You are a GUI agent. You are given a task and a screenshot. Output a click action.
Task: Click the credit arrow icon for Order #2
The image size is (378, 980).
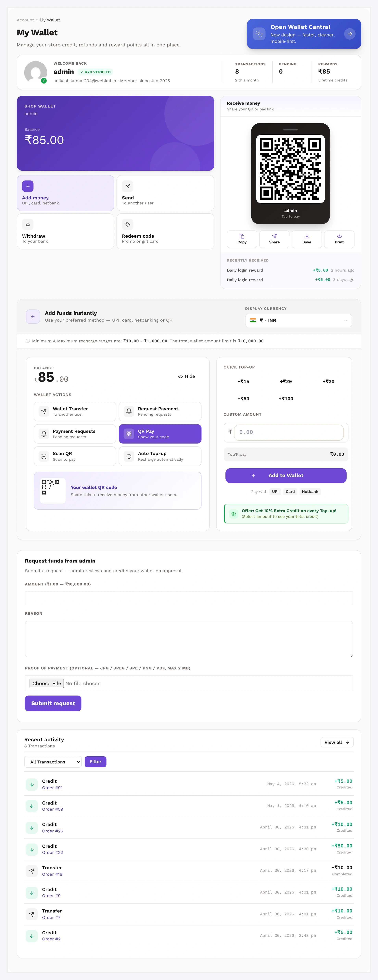point(31,936)
